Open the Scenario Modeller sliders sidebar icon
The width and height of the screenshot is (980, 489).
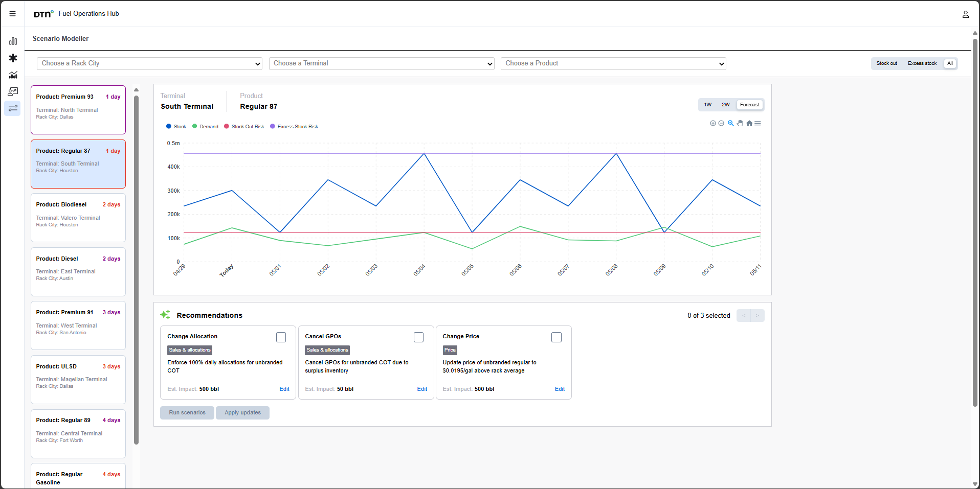13,108
